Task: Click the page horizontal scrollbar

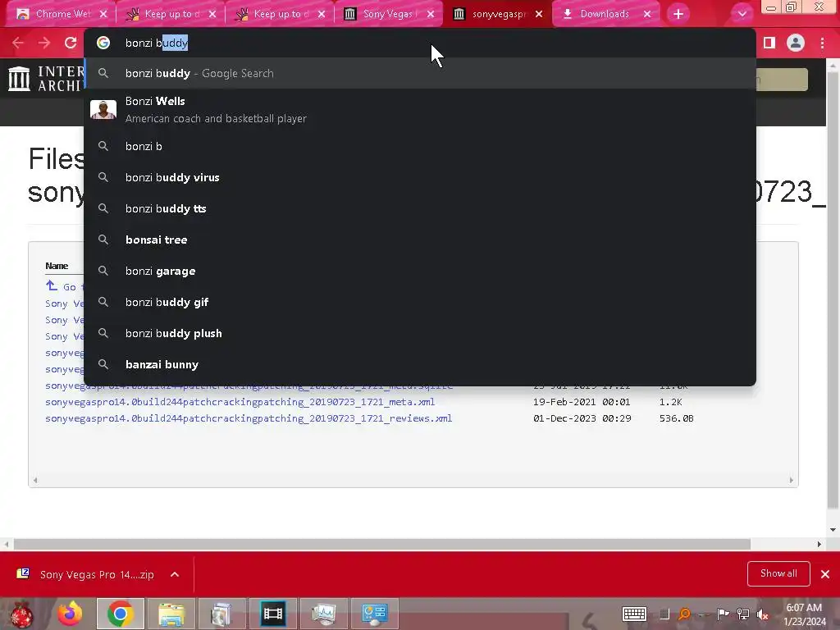Action: point(382,545)
